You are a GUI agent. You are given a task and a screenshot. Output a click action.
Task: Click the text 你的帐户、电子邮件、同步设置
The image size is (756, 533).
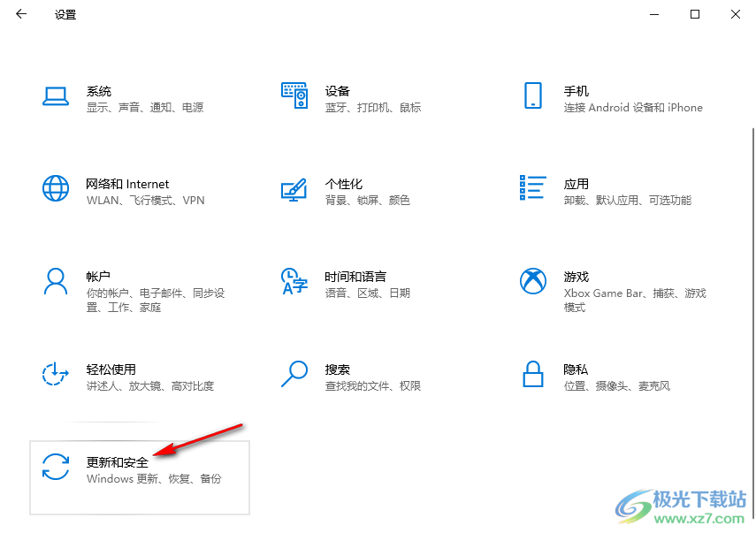pyautogui.click(x=156, y=301)
